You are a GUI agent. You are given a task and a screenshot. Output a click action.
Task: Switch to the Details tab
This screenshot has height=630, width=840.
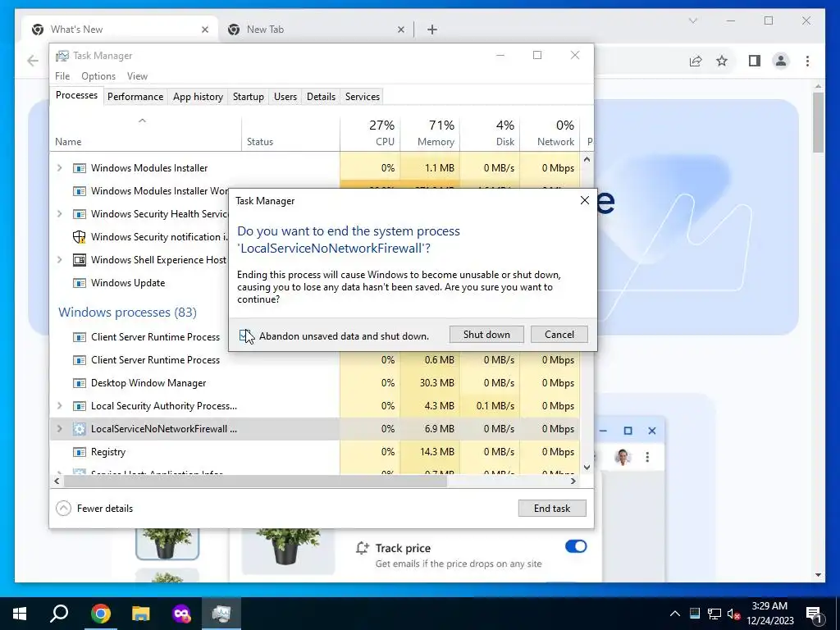(321, 97)
